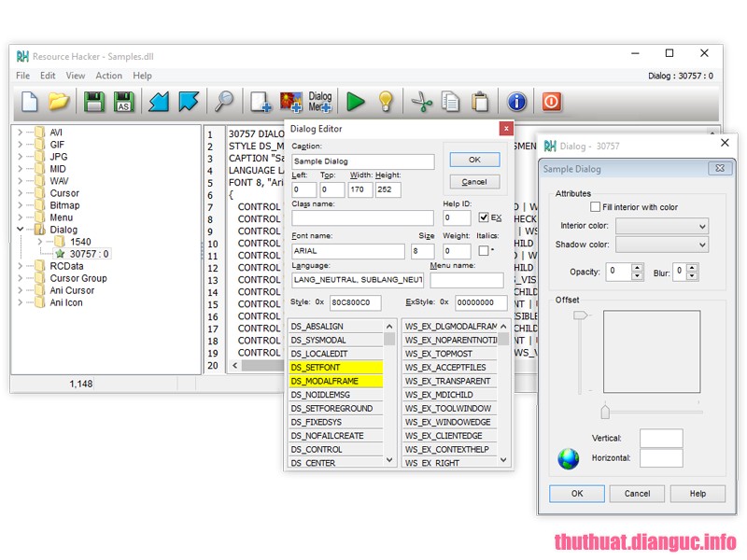
Task: Click the globe icon in Sample Dialog
Action: pos(569,458)
